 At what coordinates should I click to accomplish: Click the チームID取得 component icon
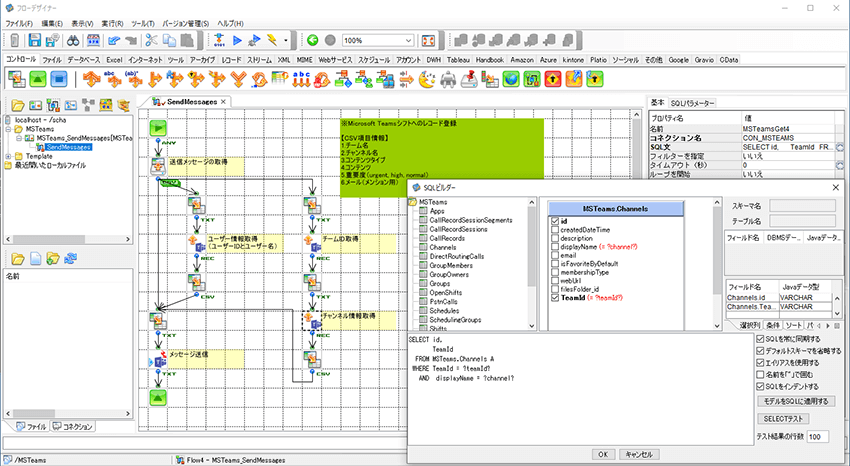312,243
